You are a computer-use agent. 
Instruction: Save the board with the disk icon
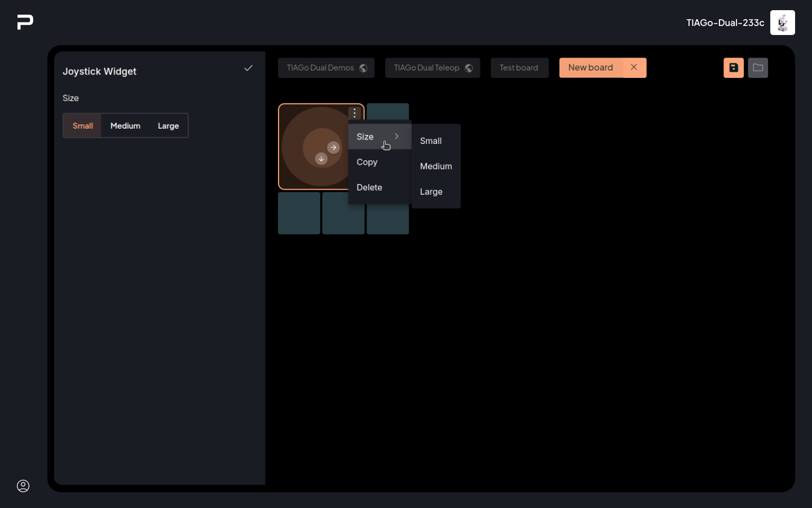point(733,68)
